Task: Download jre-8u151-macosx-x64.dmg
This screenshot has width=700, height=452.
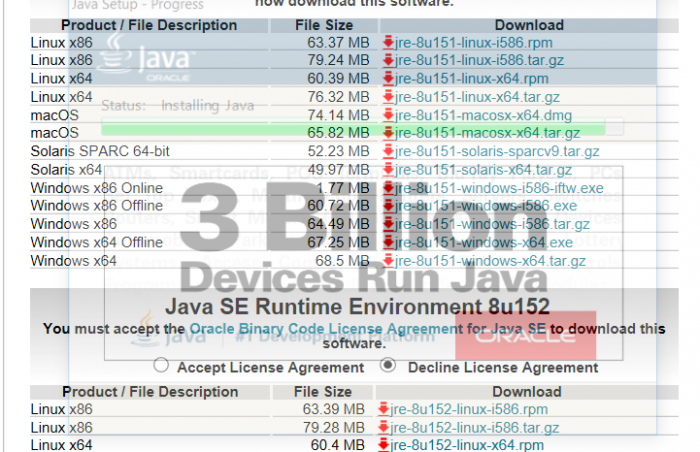Action: click(x=483, y=115)
